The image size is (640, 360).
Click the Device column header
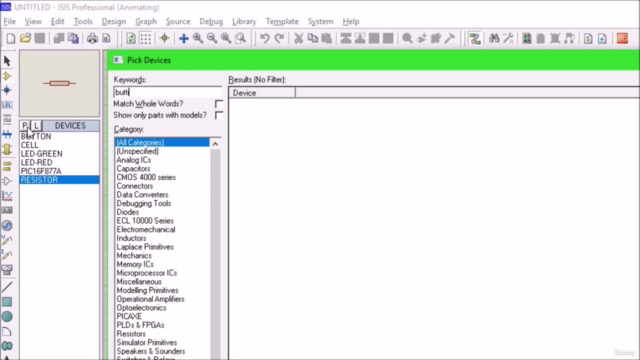[x=262, y=93]
